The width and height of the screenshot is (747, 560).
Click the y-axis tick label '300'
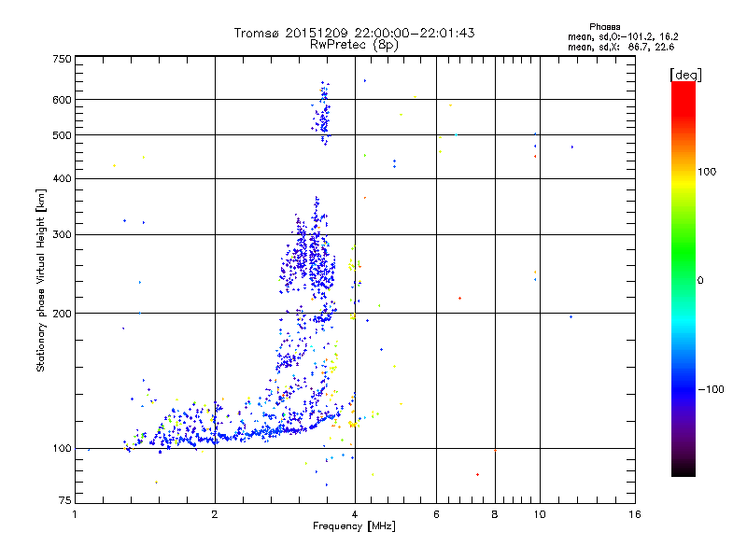coord(62,235)
